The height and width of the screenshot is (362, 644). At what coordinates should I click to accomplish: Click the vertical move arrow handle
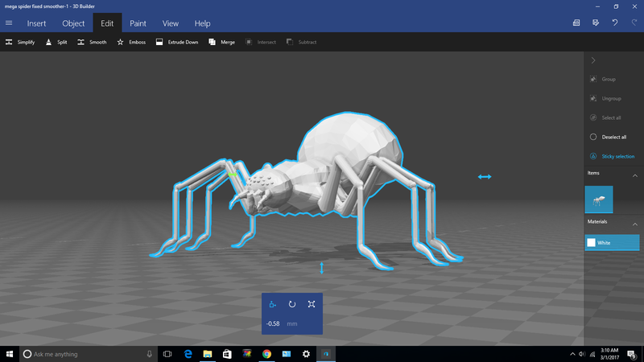coord(321,268)
